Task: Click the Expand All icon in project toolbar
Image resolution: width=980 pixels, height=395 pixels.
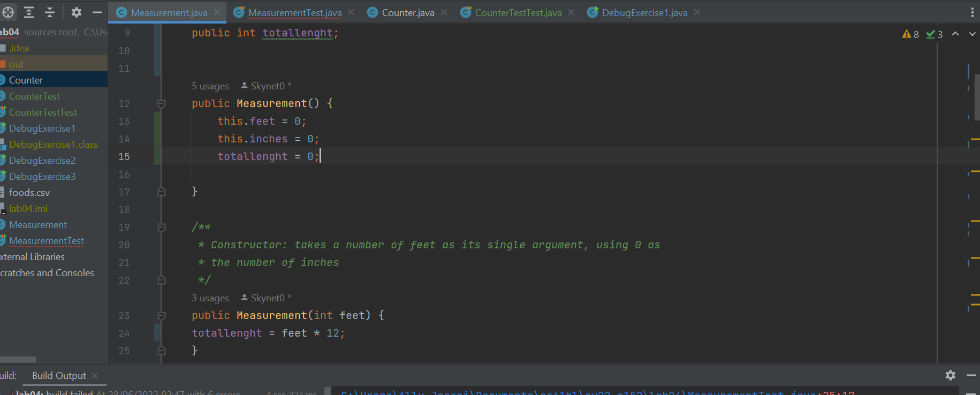Action: click(29, 12)
